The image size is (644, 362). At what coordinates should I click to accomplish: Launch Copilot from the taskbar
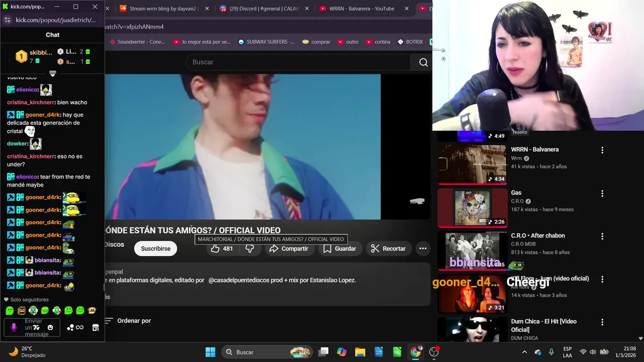342,352
